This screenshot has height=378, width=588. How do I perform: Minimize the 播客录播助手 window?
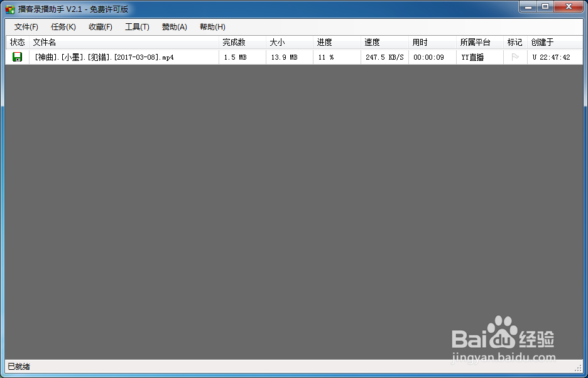pos(528,6)
